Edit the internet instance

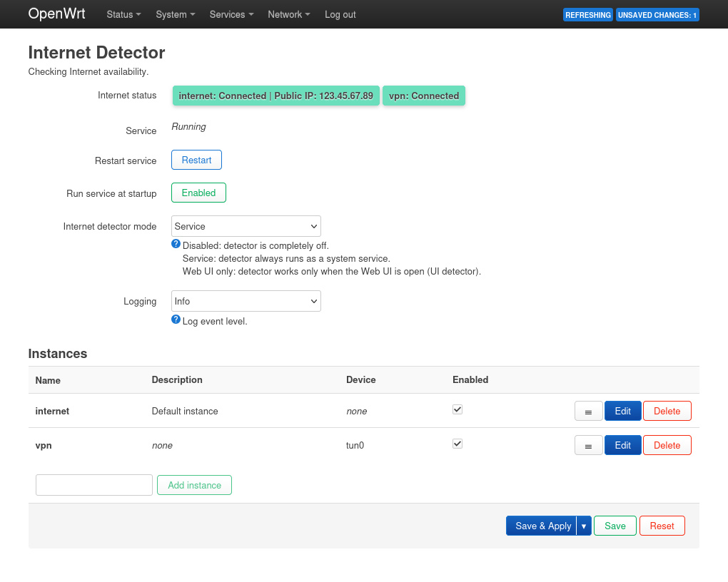(x=622, y=412)
